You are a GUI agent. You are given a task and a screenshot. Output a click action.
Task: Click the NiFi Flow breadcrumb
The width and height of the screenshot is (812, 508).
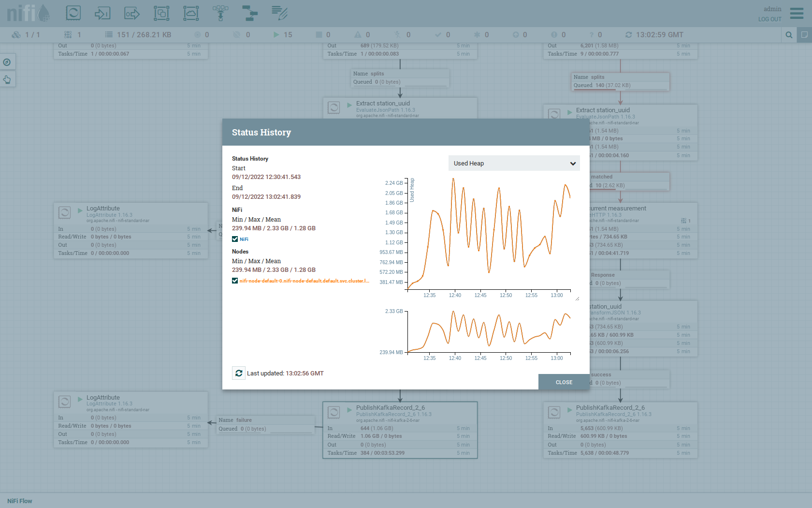(x=20, y=501)
